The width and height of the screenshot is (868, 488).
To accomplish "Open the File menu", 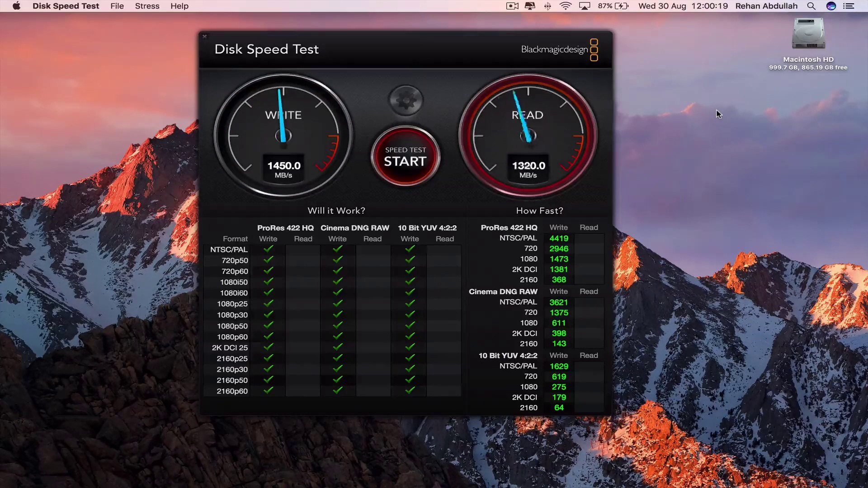I will click(117, 6).
